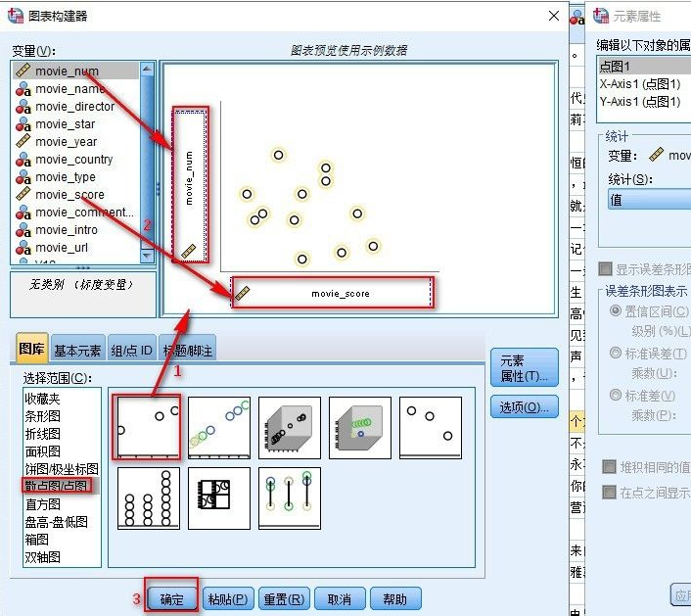
Task: Open 选项(O) button
Action: click(x=525, y=406)
